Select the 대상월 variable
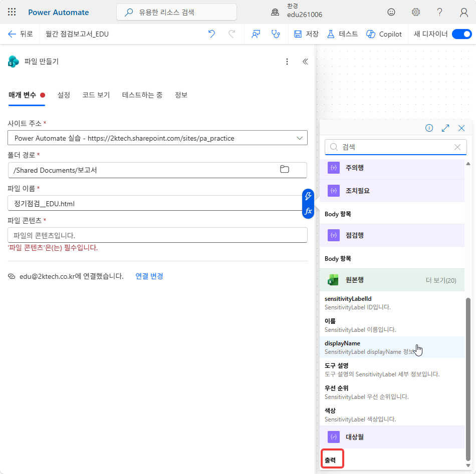This screenshot has height=474, width=476. 392,437
